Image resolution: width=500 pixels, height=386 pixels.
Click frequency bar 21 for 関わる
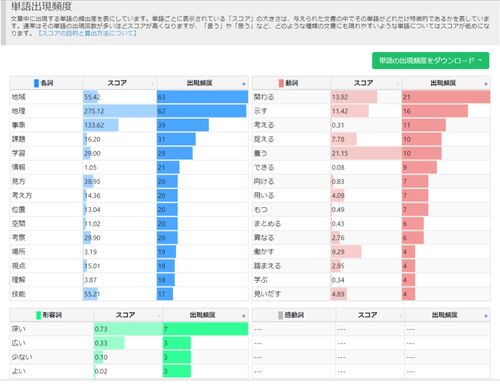[446, 97]
